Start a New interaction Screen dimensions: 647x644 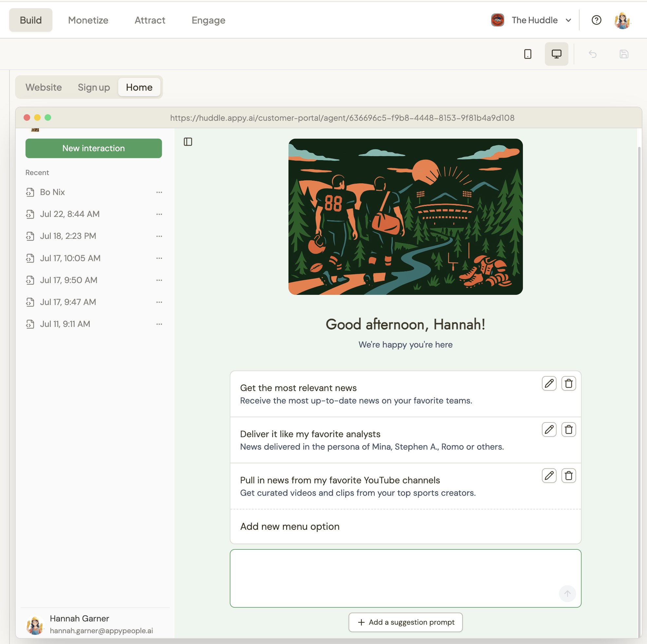click(x=93, y=148)
